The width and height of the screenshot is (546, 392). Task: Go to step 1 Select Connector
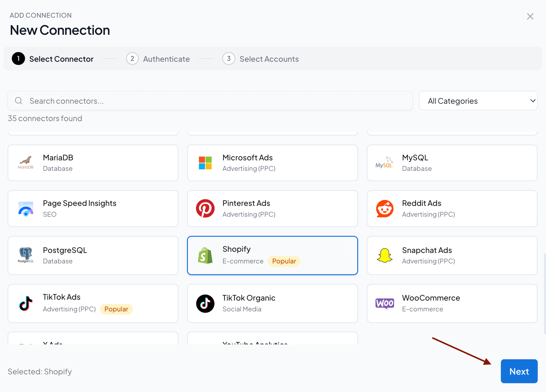(x=53, y=59)
